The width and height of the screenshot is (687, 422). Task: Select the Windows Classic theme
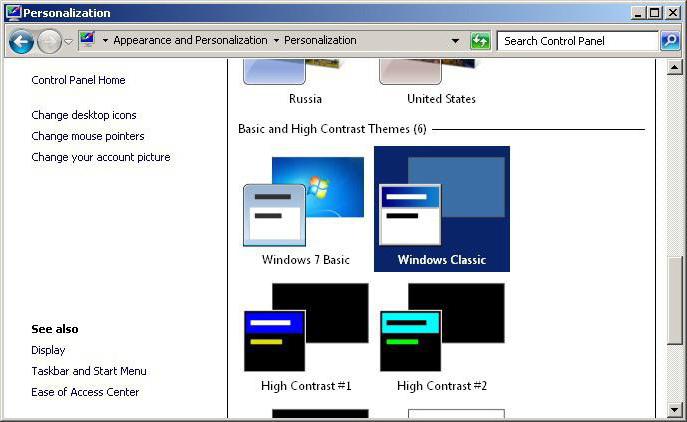pos(442,209)
